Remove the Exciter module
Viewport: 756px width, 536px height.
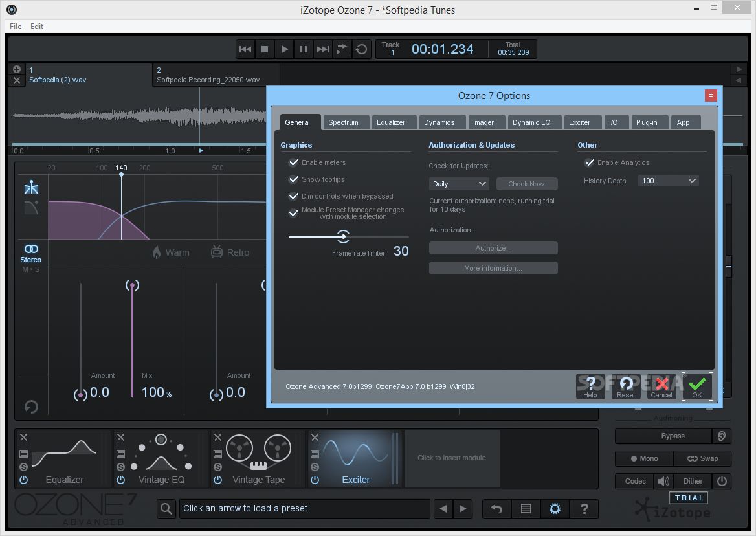(315, 437)
